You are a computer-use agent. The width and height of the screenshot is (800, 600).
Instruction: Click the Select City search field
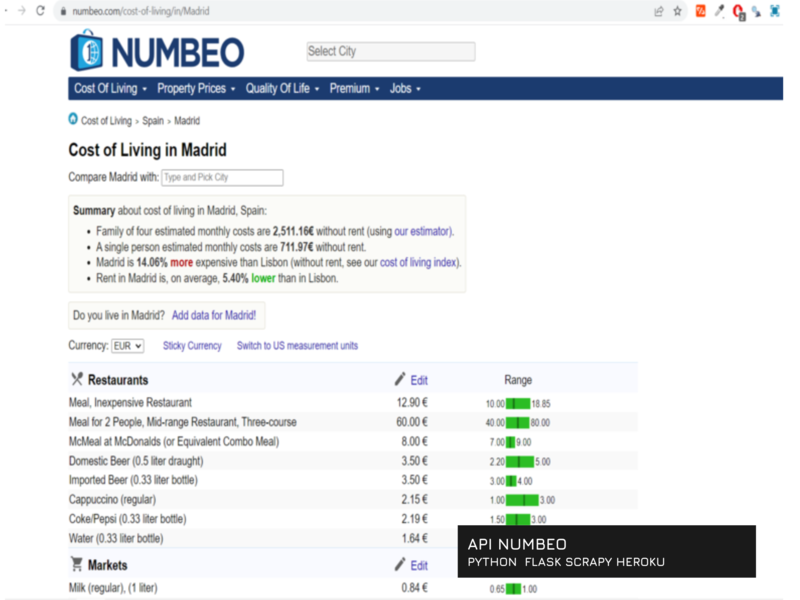[x=391, y=52]
